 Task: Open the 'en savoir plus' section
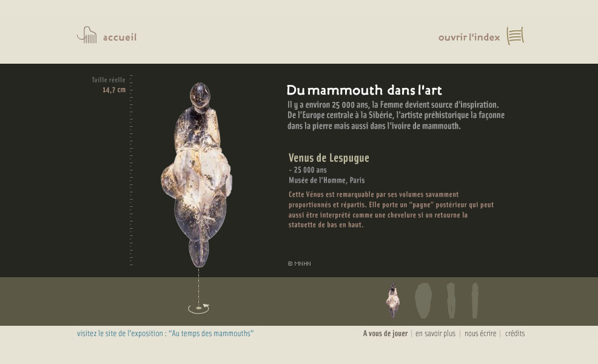[435, 334]
